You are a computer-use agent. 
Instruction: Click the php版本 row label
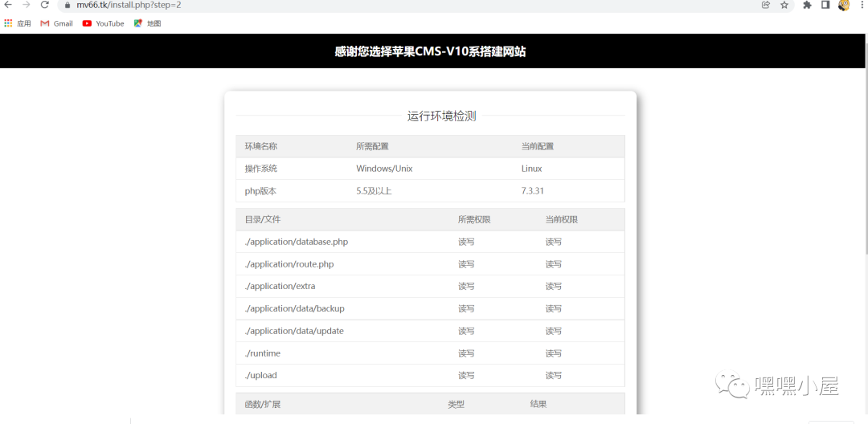pos(260,191)
